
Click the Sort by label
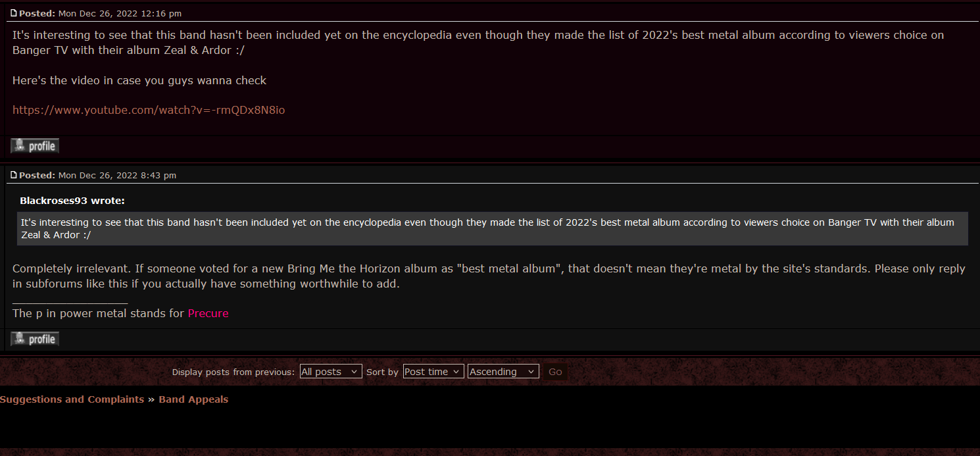coord(382,372)
